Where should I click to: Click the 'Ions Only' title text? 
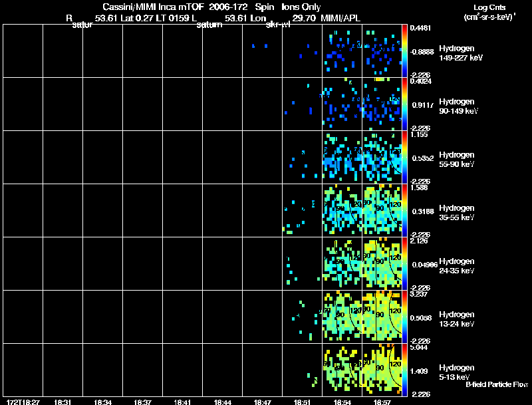point(301,7)
